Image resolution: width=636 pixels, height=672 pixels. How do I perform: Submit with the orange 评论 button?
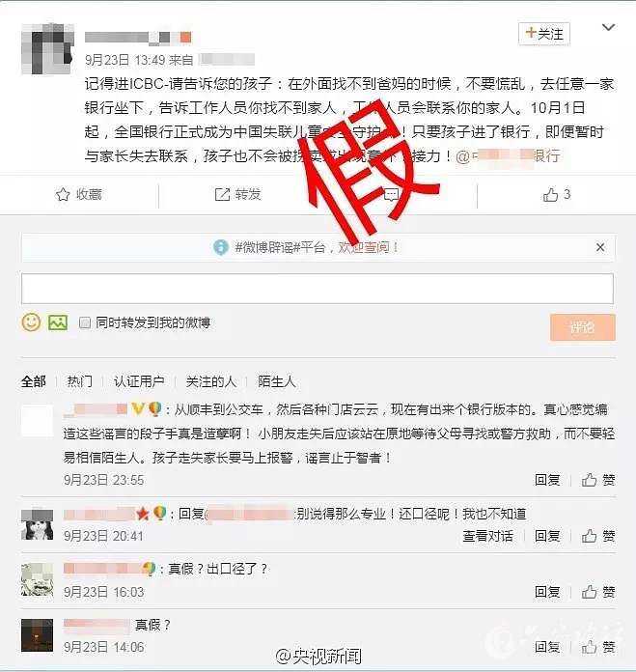tap(583, 327)
